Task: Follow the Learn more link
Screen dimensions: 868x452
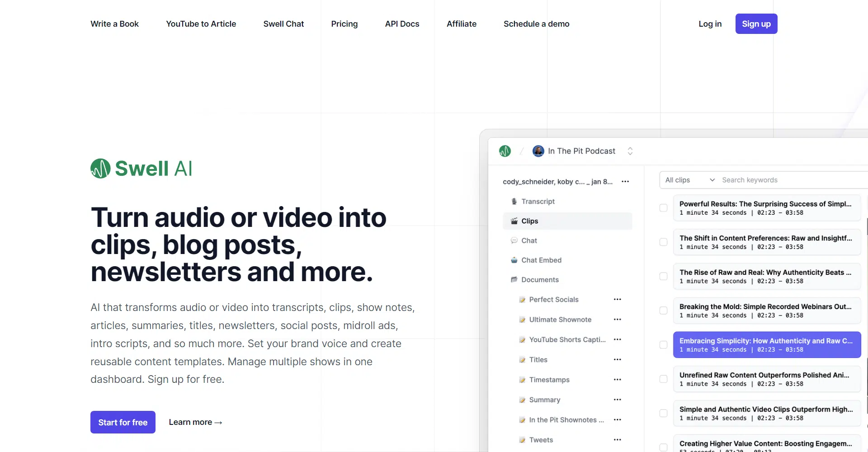Action: click(195, 422)
